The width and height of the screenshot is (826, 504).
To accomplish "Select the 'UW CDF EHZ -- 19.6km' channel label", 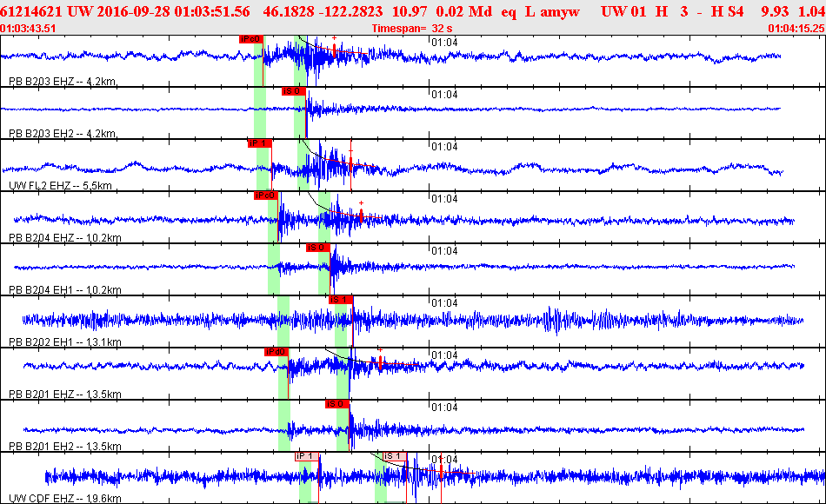I will [65, 498].
